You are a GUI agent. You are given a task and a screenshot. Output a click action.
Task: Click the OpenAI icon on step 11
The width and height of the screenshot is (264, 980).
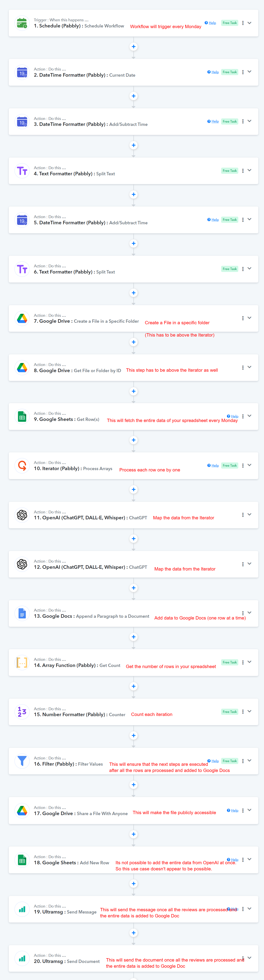22,515
